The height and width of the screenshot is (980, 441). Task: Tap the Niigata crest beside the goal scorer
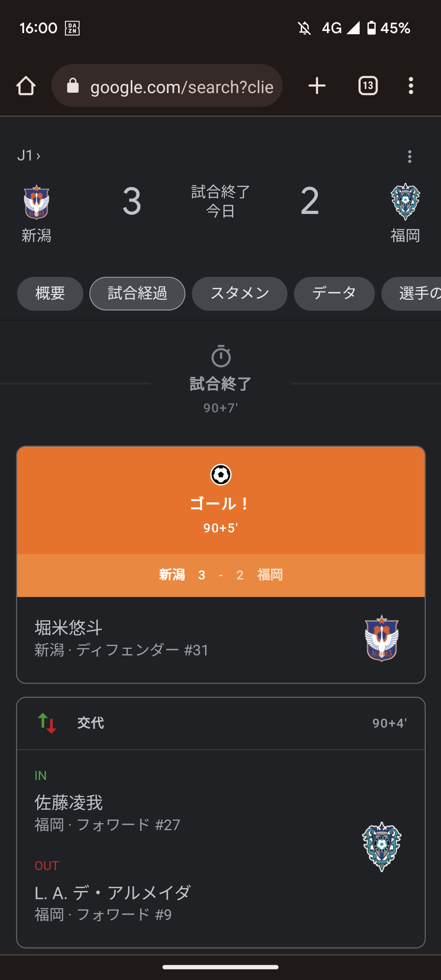click(x=382, y=638)
